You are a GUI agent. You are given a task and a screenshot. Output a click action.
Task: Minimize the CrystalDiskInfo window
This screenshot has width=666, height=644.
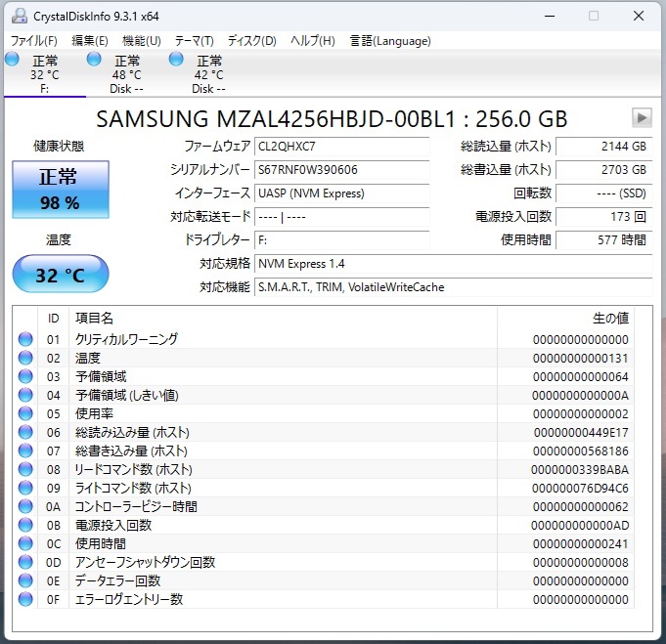tap(550, 17)
